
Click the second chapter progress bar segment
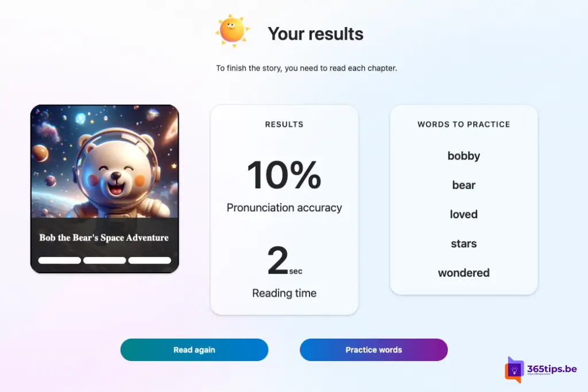coord(105,261)
